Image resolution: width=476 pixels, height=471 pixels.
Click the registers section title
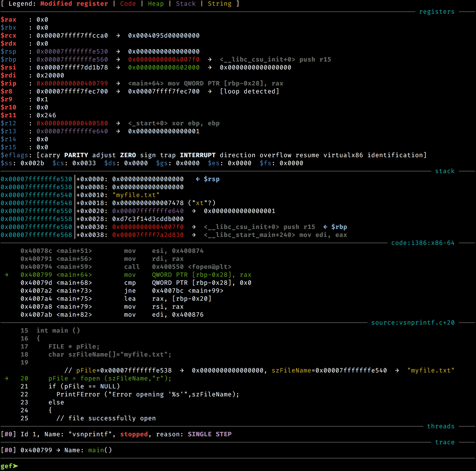437,12
